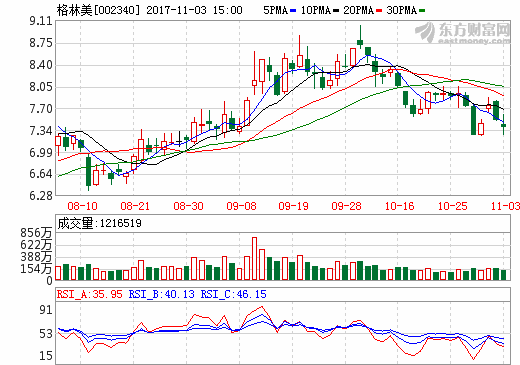Select the 10PMA legend label
The image size is (520, 365).
coord(315,10)
